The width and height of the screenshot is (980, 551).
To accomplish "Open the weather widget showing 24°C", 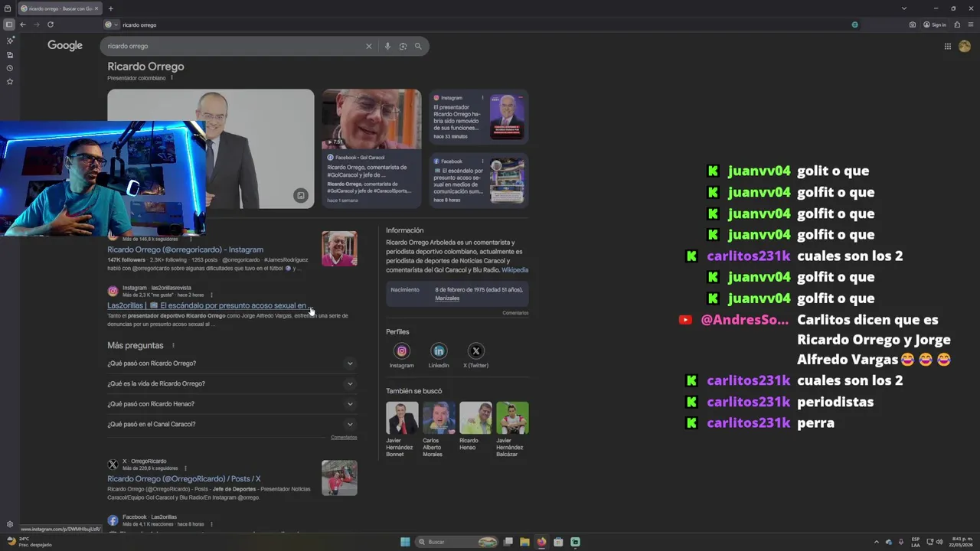I will 31,542.
